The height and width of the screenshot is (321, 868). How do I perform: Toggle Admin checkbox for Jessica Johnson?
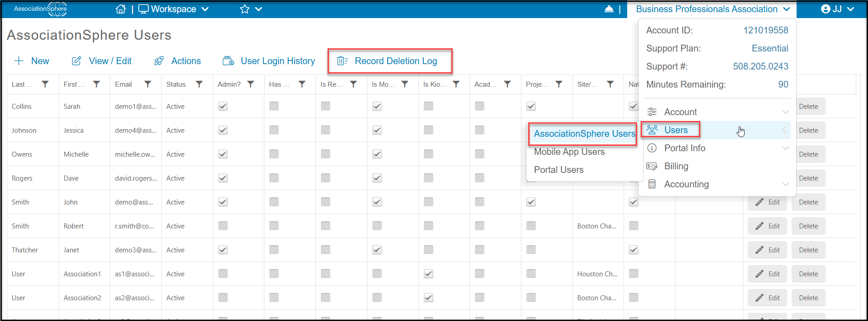point(223,130)
